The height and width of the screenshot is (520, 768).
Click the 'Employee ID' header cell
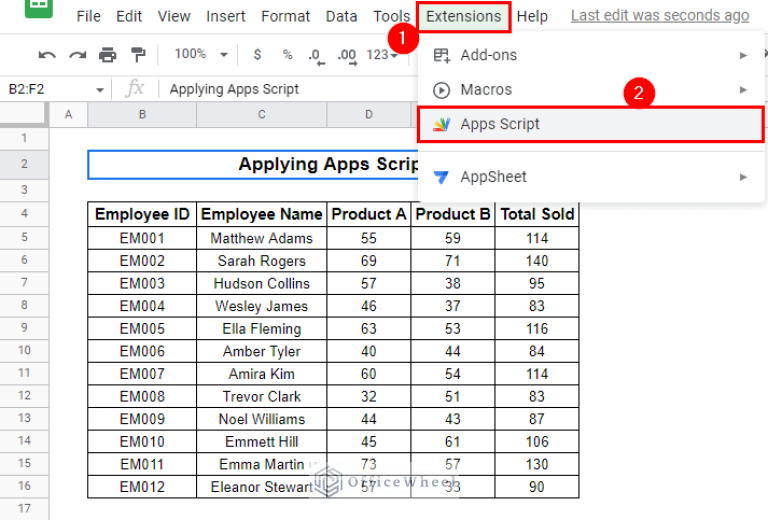tap(142, 214)
